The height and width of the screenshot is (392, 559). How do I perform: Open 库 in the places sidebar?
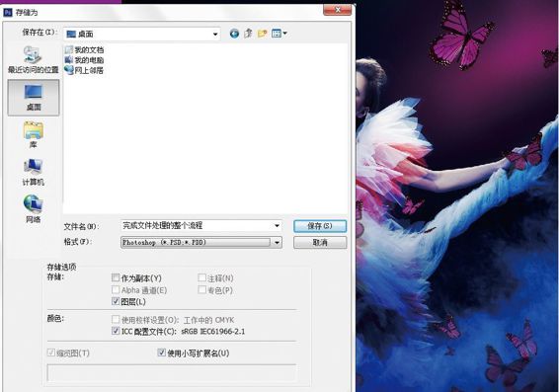coord(34,135)
